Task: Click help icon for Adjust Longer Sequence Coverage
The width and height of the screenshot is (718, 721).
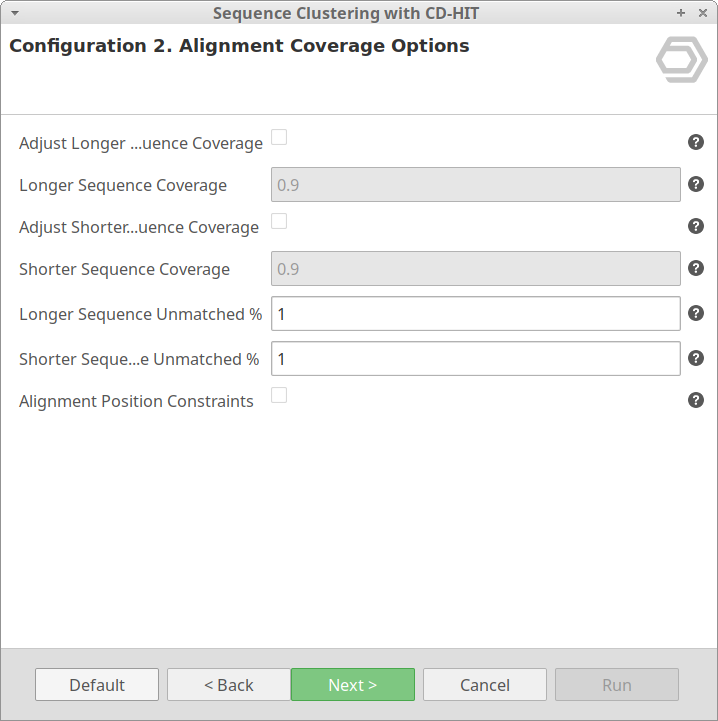Action: click(x=696, y=142)
